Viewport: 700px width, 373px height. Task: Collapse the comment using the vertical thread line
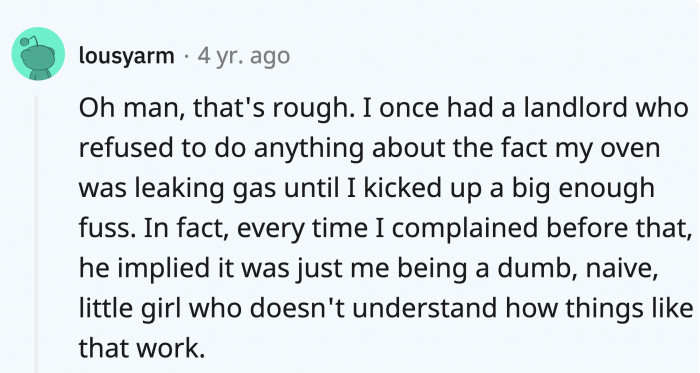(37, 234)
